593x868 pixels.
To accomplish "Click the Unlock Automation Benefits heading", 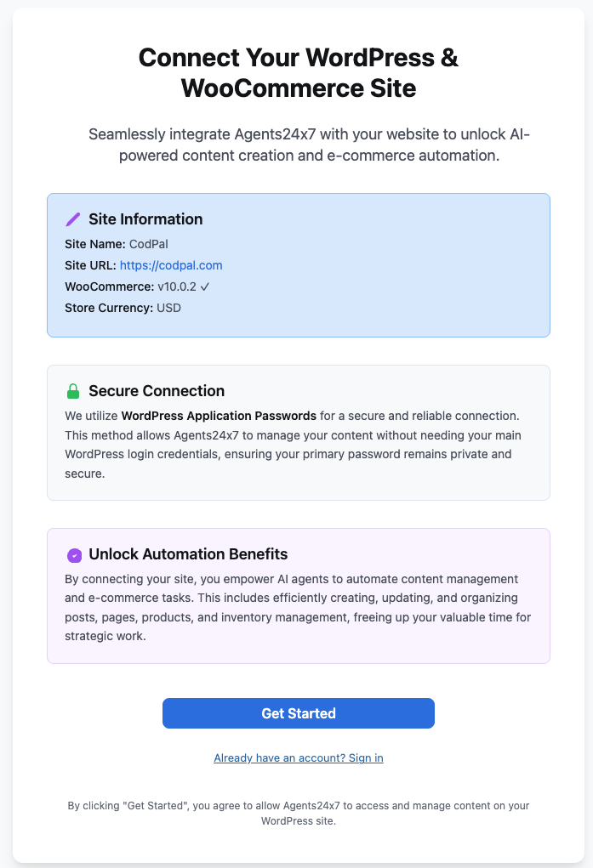I will tap(188, 554).
